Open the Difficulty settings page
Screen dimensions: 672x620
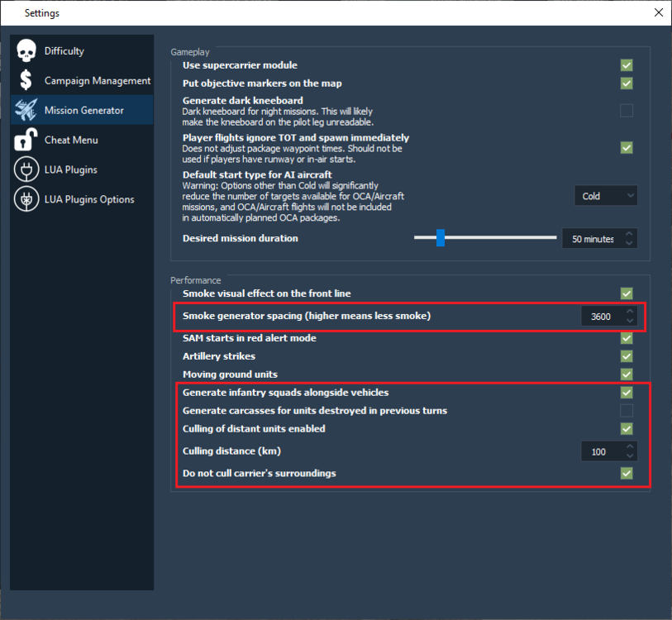[x=82, y=50]
